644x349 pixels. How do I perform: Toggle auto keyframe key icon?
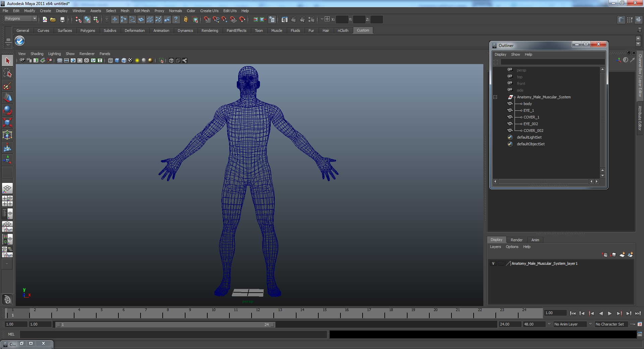pyautogui.click(x=633, y=324)
